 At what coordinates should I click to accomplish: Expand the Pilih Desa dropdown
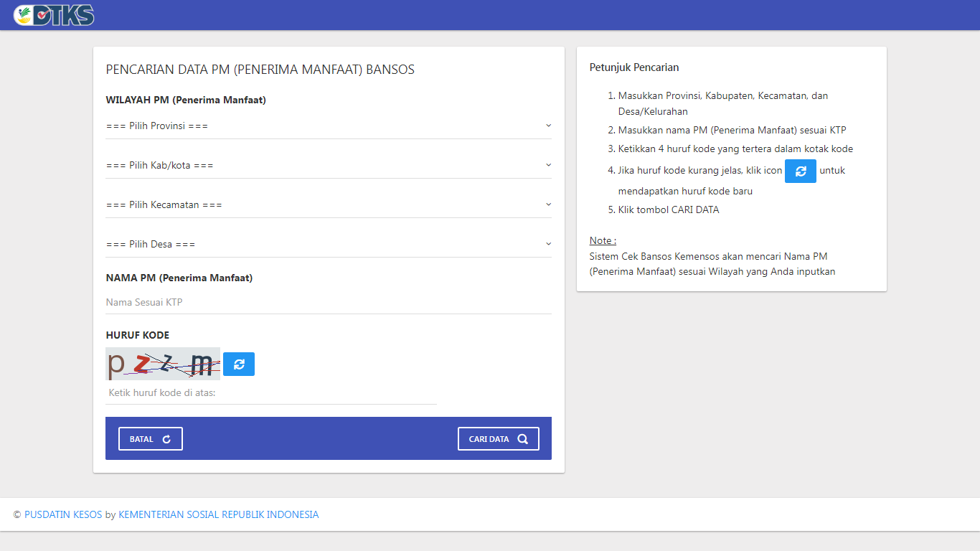(x=328, y=245)
